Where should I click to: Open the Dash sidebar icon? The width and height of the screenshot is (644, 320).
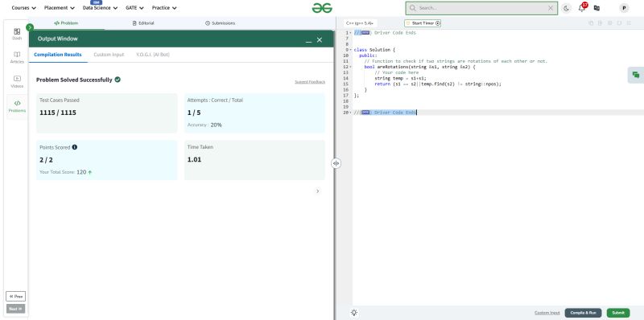click(17, 34)
